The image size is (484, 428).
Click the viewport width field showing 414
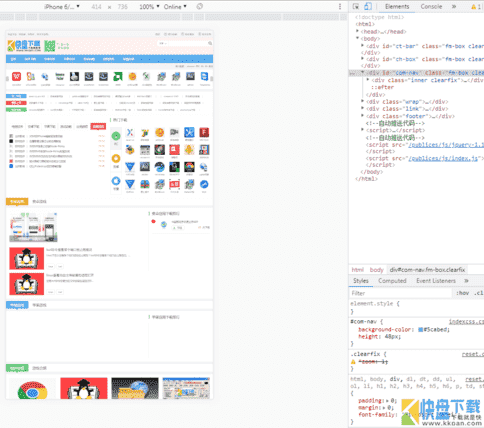[x=96, y=7]
